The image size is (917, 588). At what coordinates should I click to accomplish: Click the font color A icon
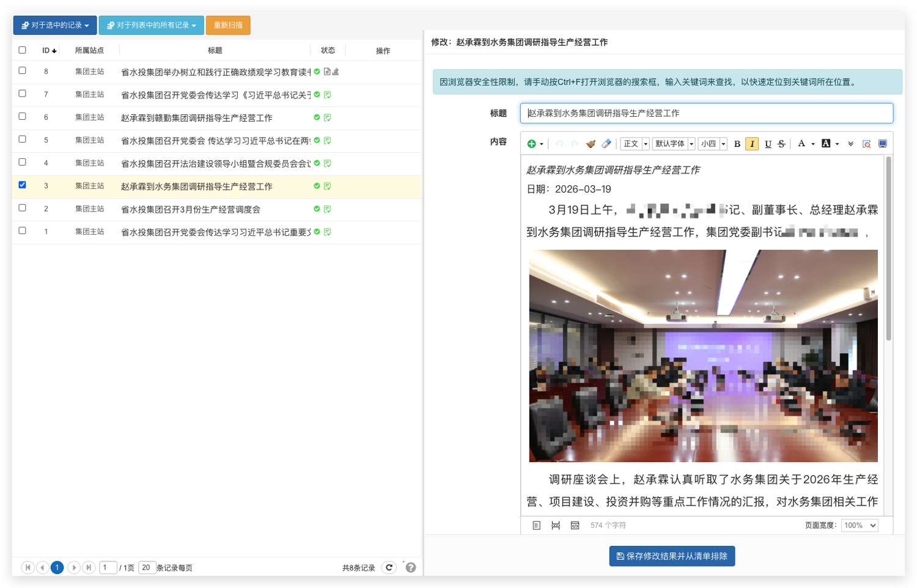(x=801, y=144)
